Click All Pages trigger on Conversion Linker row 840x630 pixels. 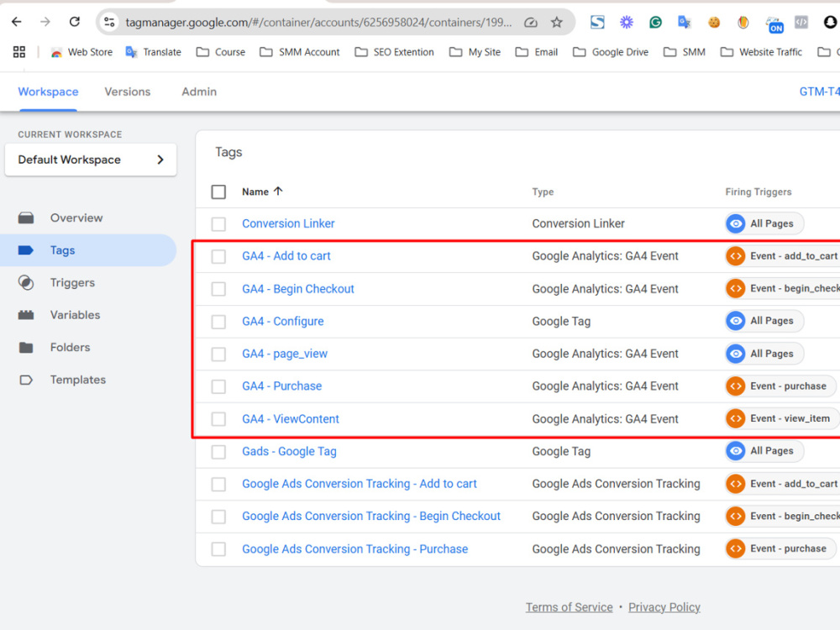tap(764, 223)
